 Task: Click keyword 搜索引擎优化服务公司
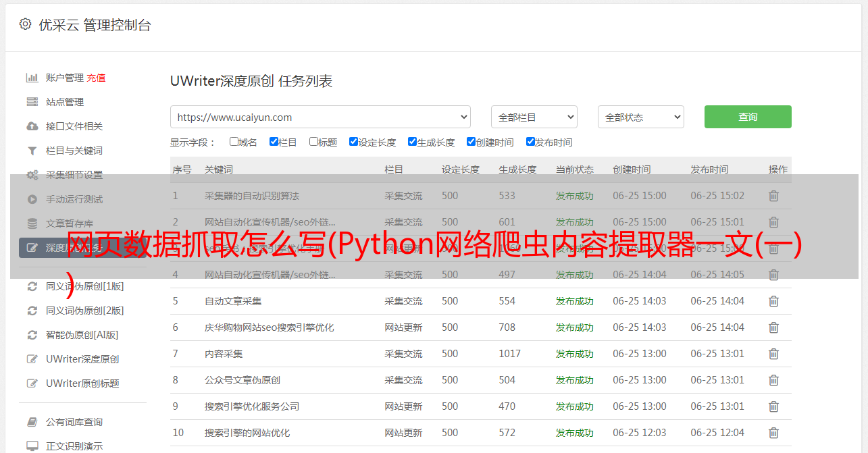(252, 406)
